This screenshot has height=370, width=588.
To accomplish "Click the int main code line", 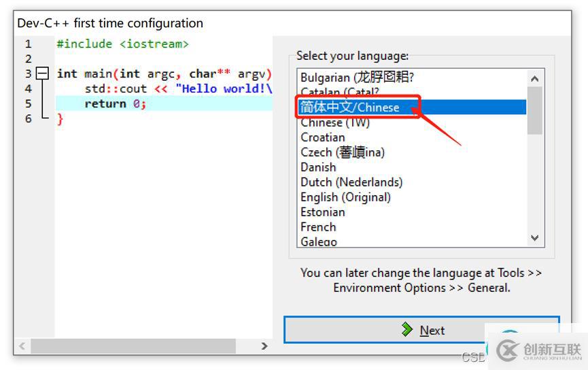I will (164, 74).
